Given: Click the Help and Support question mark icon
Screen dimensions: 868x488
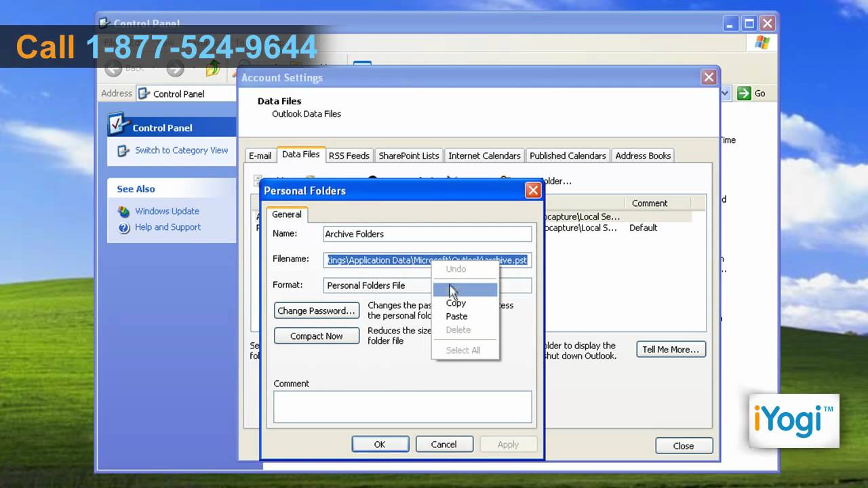Looking at the screenshot, I should click(x=123, y=228).
